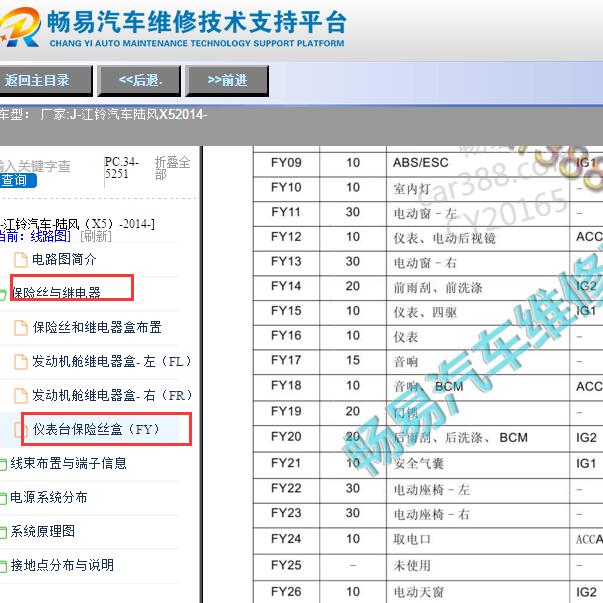The image size is (603, 603).
Task: Click the FY17 fuse cell
Action: tap(286, 360)
